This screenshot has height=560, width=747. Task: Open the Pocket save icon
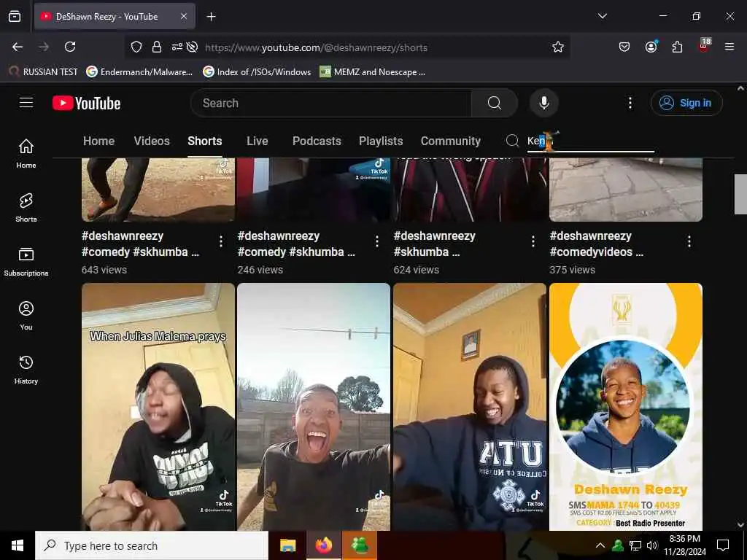pyautogui.click(x=624, y=47)
